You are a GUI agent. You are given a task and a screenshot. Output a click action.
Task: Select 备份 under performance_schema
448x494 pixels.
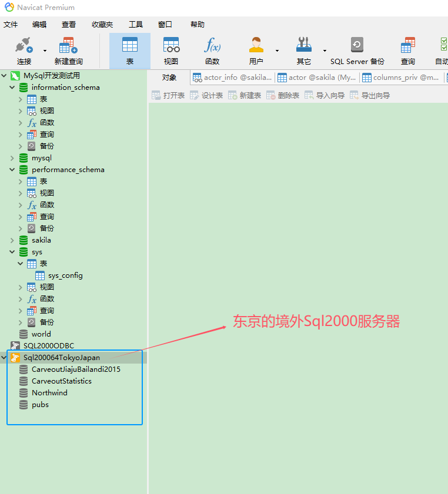click(46, 228)
